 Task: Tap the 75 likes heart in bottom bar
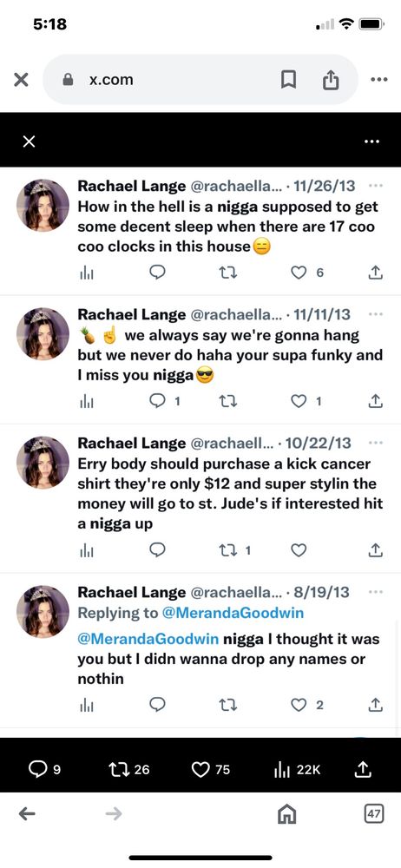(210, 769)
